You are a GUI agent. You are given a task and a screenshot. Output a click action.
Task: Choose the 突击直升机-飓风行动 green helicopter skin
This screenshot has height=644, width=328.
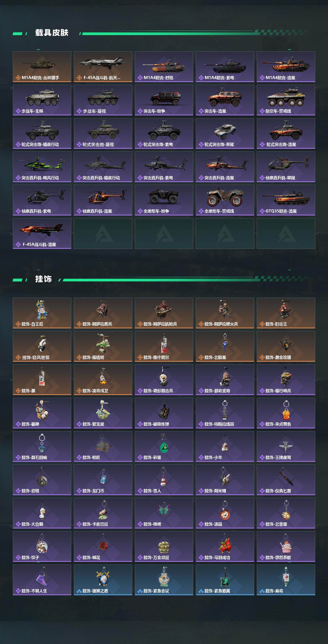(42, 167)
